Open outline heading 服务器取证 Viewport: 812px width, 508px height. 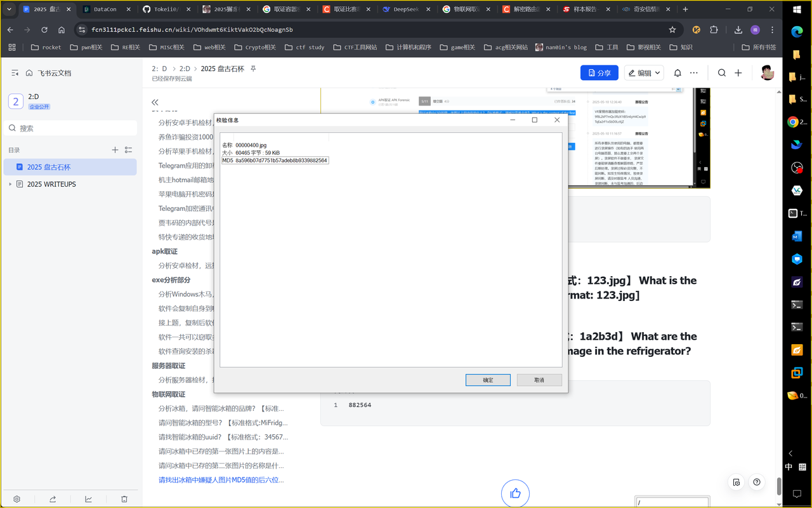(x=168, y=366)
